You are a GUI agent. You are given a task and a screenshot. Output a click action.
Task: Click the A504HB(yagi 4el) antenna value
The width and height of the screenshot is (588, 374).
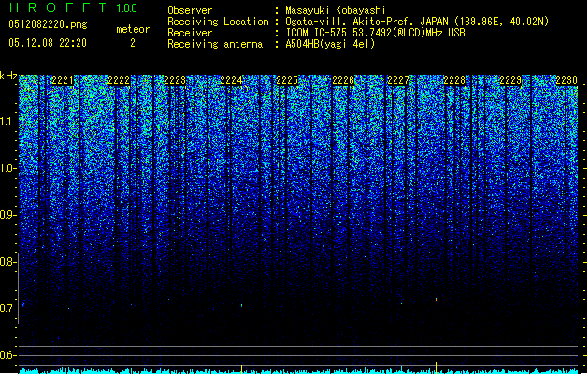[x=330, y=44]
